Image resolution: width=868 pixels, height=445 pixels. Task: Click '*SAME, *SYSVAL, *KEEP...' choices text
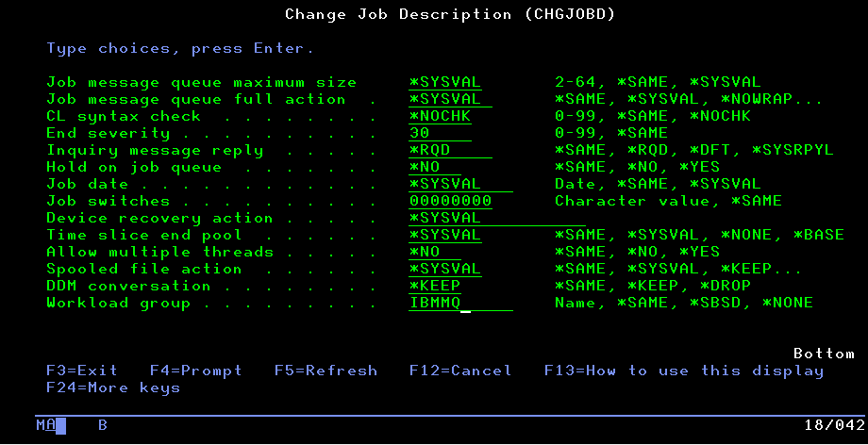click(678, 269)
